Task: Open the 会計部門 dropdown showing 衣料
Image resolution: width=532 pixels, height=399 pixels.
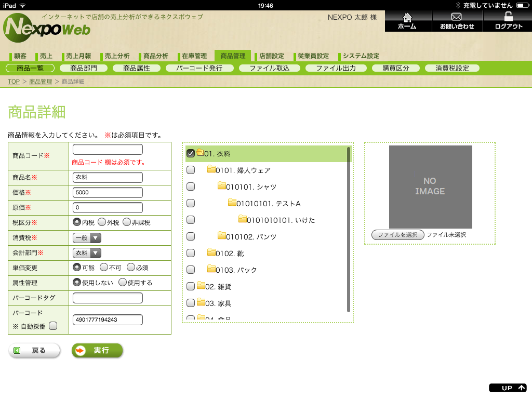Action: pyautogui.click(x=87, y=253)
